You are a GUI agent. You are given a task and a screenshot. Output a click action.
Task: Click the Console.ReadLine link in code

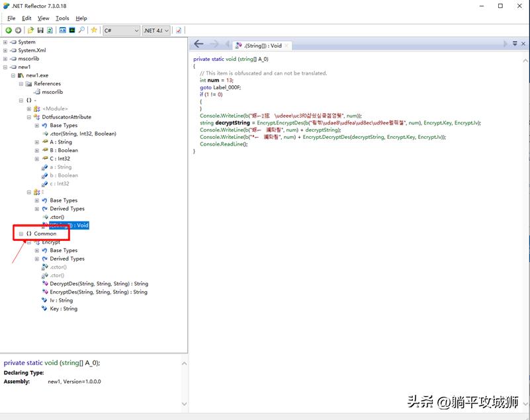[x=221, y=144]
